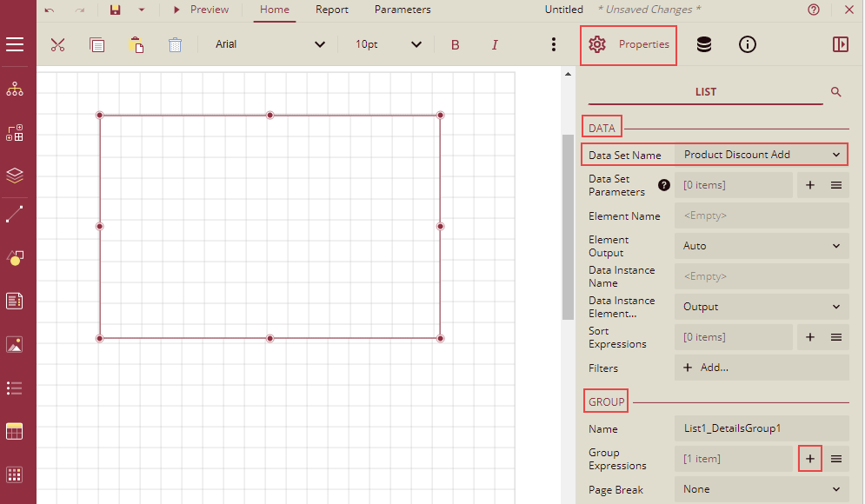Switch to the Parameters tab
865x504 pixels.
pyautogui.click(x=403, y=10)
